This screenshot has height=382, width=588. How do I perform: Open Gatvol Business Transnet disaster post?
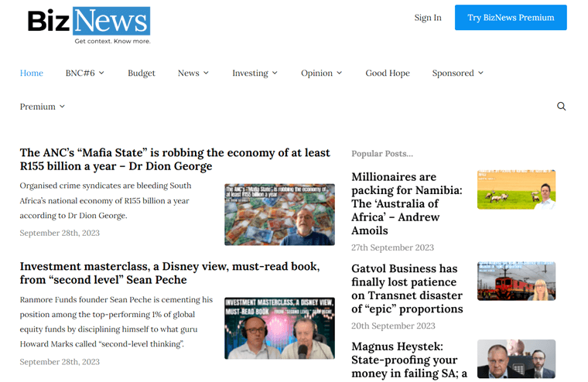pyautogui.click(x=407, y=288)
